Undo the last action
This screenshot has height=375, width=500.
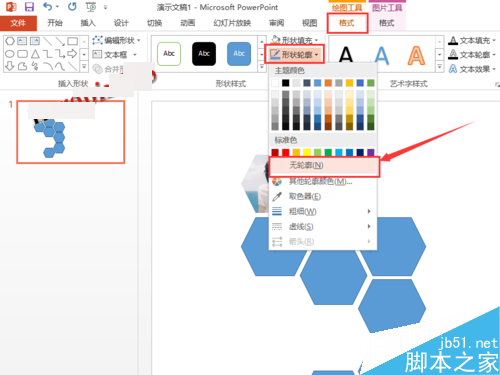tap(48, 7)
